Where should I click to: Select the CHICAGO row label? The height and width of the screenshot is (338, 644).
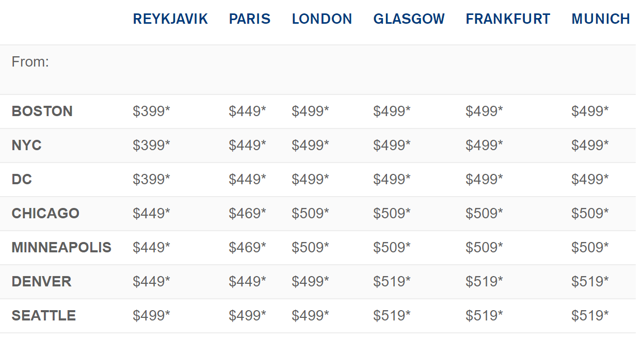click(x=45, y=214)
